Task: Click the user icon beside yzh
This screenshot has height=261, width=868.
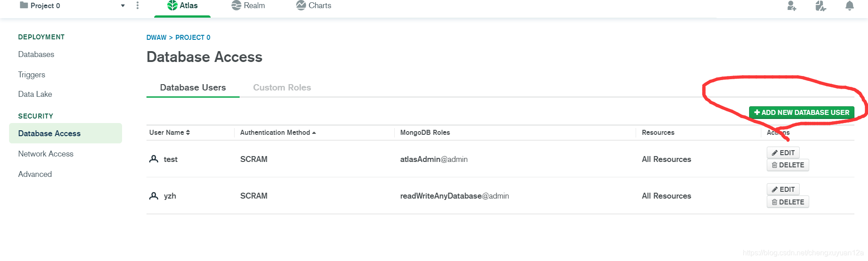Action: (x=154, y=196)
